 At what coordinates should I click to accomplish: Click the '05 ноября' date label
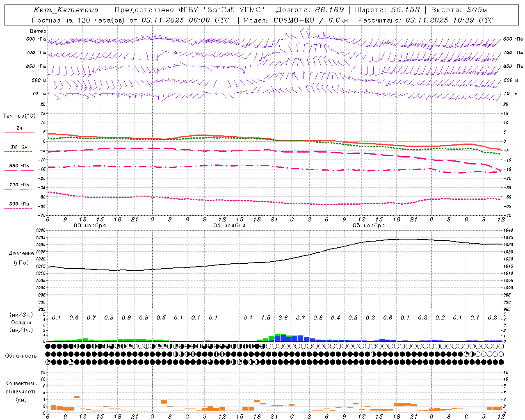[x=369, y=226]
